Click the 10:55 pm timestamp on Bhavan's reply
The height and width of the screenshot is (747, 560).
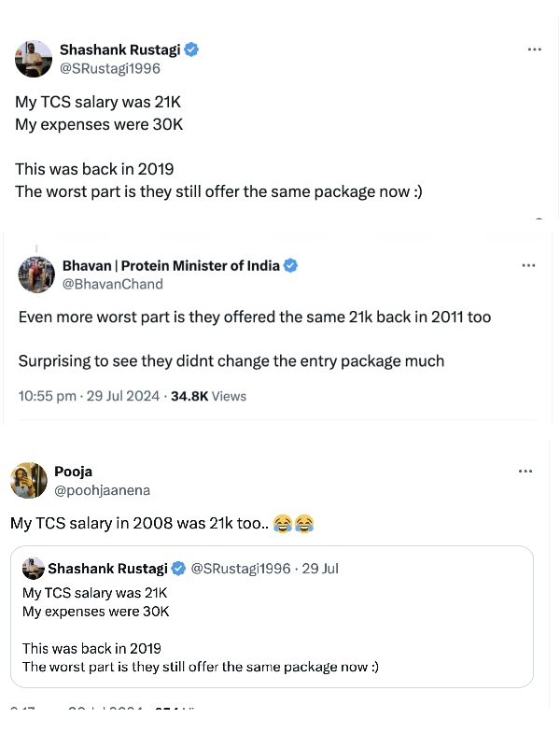click(x=47, y=396)
